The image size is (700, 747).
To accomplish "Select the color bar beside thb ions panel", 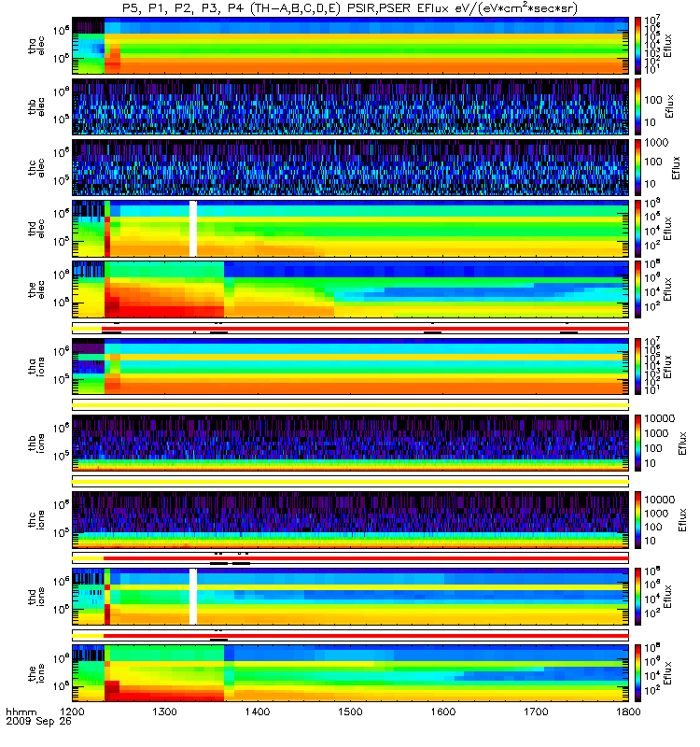I will point(637,443).
